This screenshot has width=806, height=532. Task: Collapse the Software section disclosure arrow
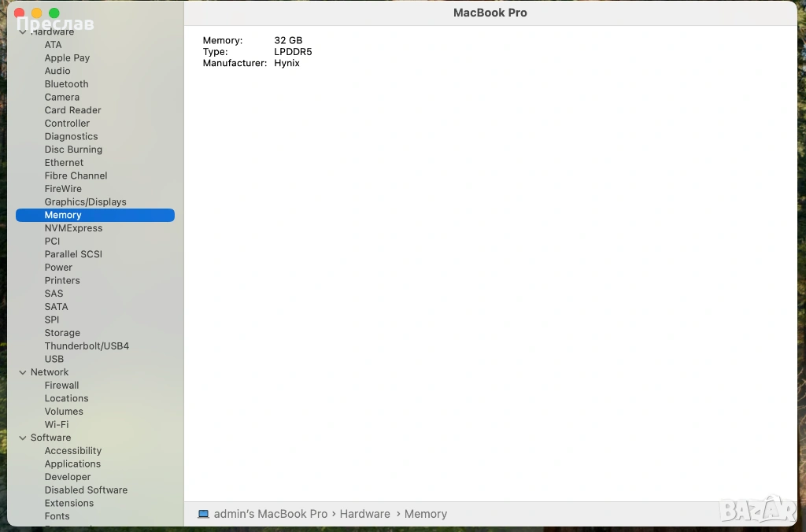pyautogui.click(x=23, y=438)
